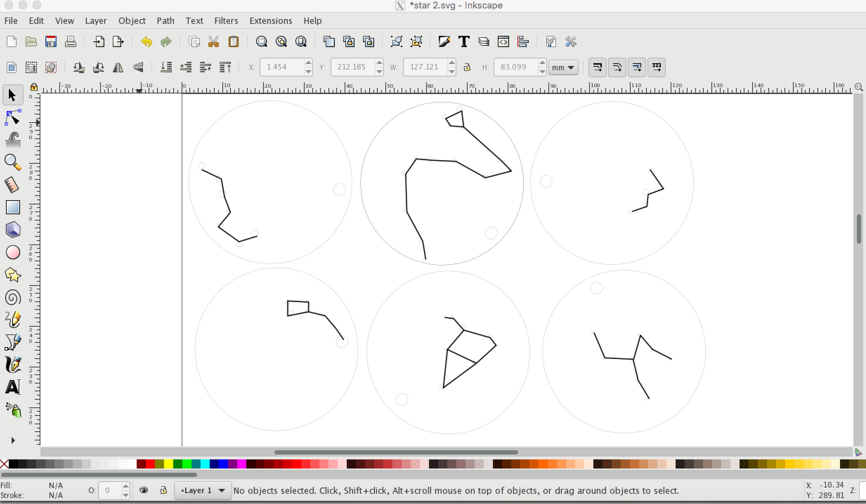Select the Spray tool
The width and height of the screenshot is (866, 504).
pos(13,410)
